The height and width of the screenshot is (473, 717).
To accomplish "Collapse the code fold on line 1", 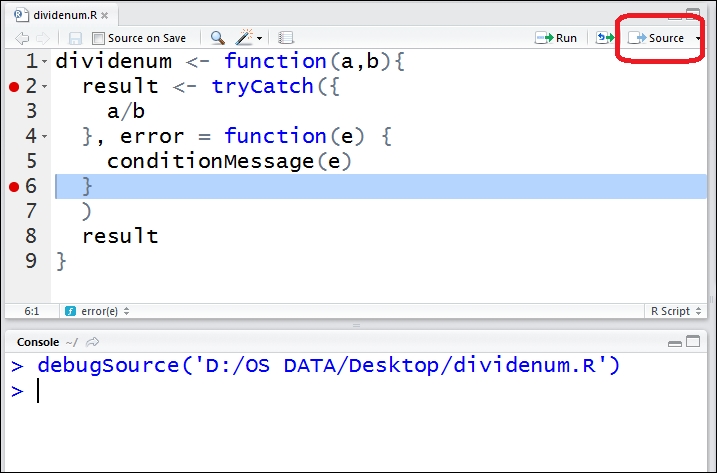I will pyautogui.click(x=45, y=62).
